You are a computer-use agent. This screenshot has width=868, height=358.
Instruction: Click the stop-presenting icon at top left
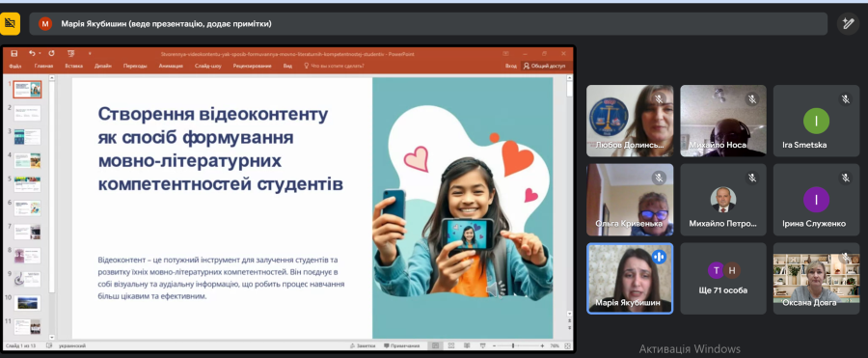(10, 24)
